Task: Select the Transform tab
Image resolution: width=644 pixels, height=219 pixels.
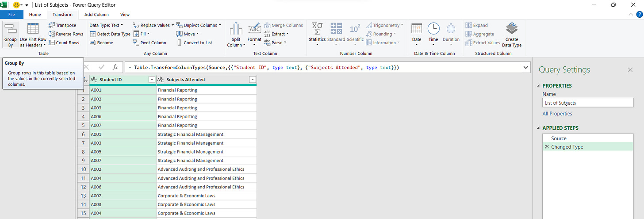Action: [x=62, y=15]
